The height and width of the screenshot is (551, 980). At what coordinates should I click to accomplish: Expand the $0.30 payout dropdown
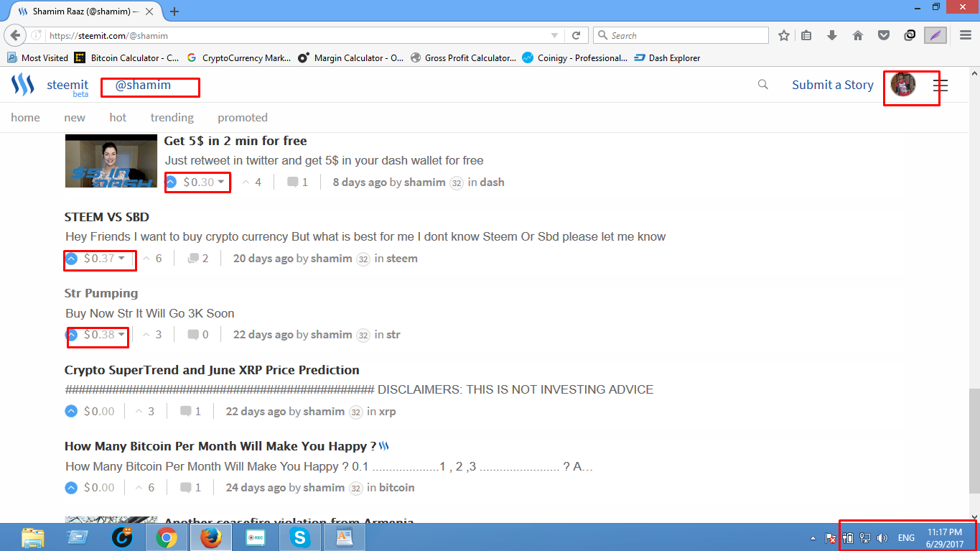(221, 182)
